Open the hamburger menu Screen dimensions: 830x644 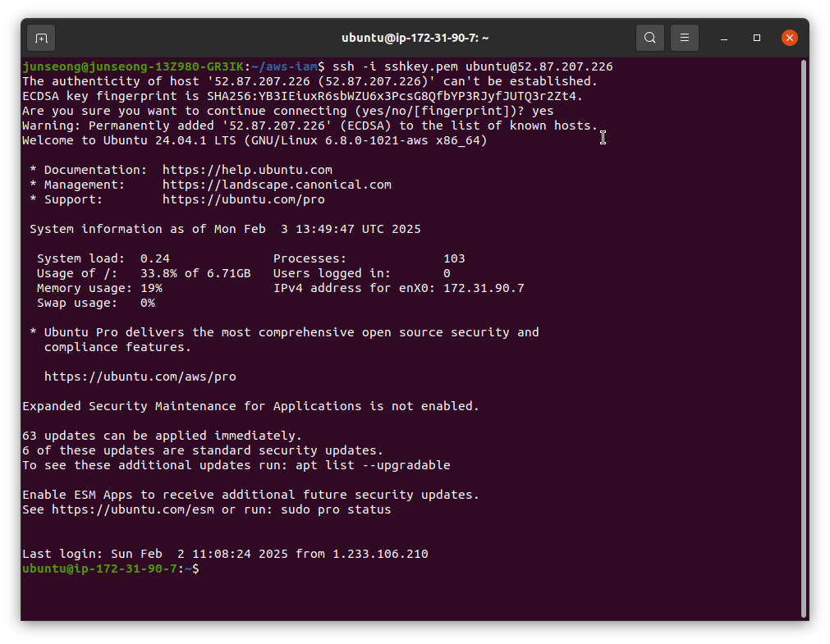click(685, 38)
